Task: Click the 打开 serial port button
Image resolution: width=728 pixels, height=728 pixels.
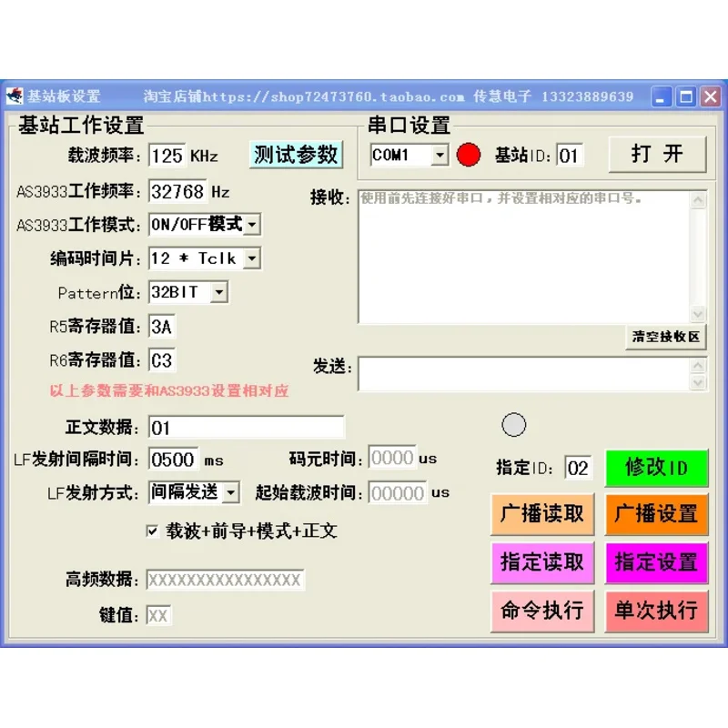Action: point(657,154)
